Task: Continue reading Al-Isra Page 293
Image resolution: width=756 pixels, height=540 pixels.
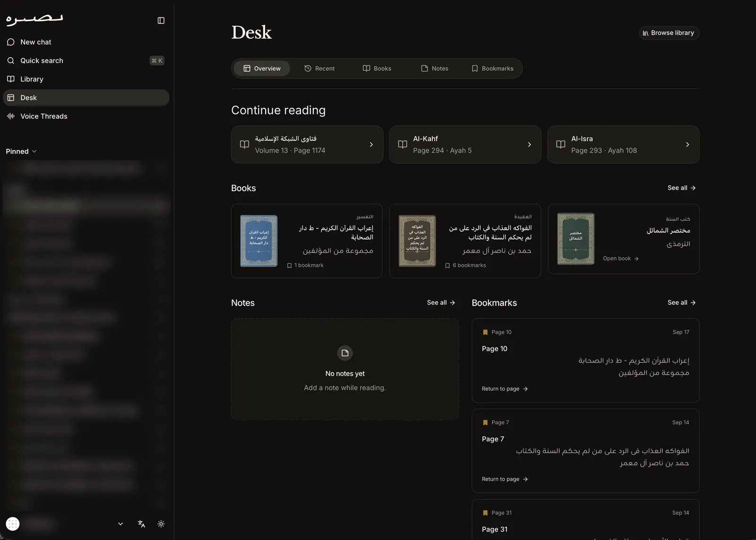Action: pyautogui.click(x=623, y=145)
